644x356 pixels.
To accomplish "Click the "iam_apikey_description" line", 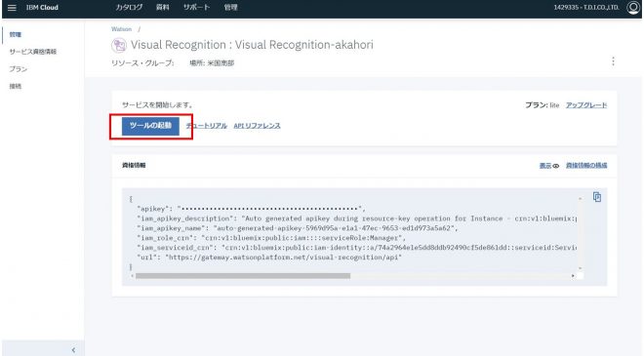I will click(x=357, y=218).
